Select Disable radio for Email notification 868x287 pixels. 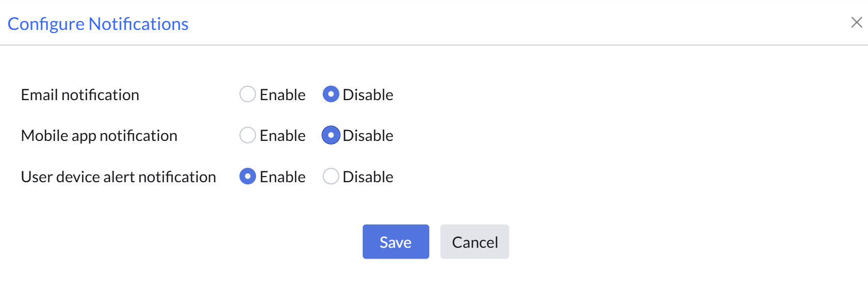[331, 94]
